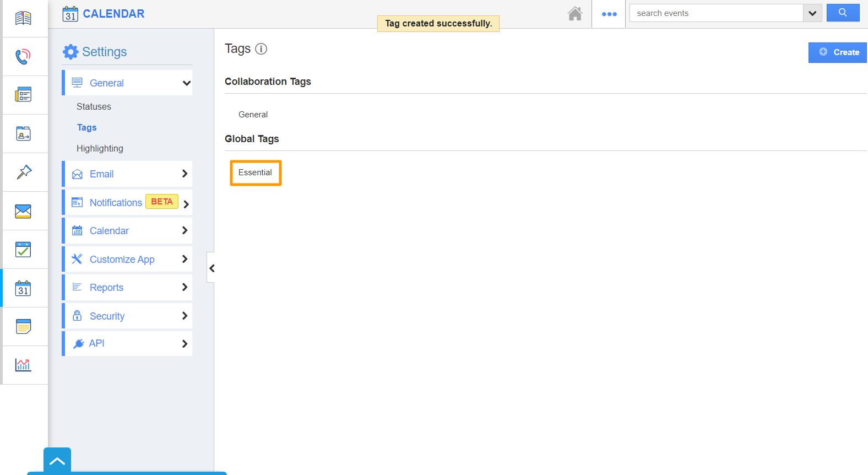This screenshot has width=868, height=475.
Task: Click the Create tag button
Action: [837, 52]
